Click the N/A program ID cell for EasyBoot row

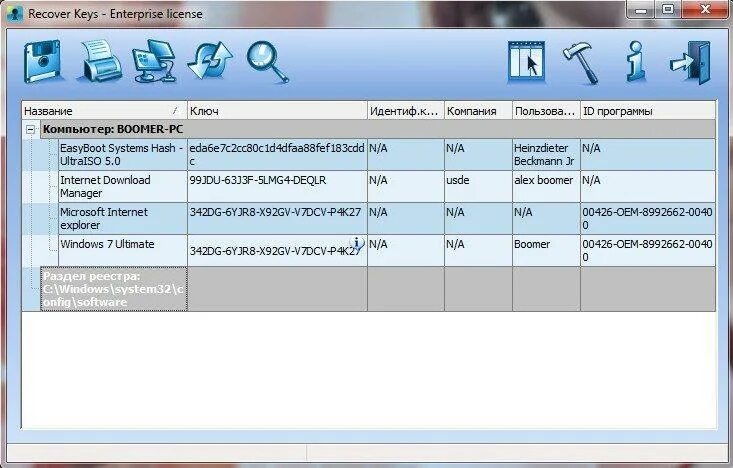[x=648, y=154]
